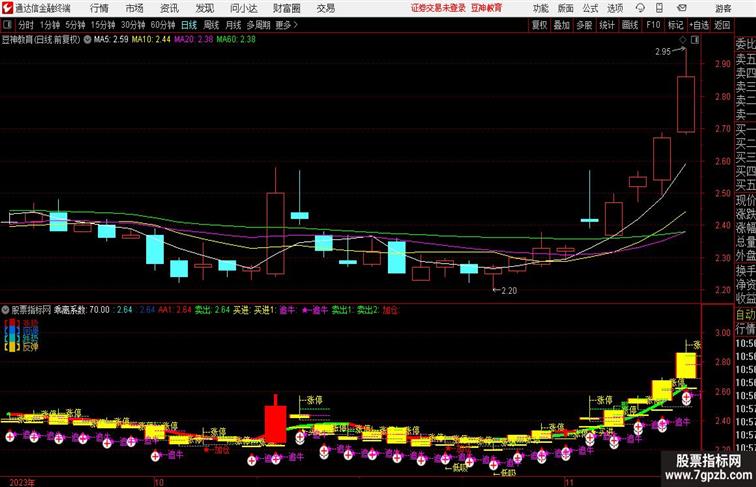
Task: Switch to the 30分钟 period
Action: click(133, 25)
